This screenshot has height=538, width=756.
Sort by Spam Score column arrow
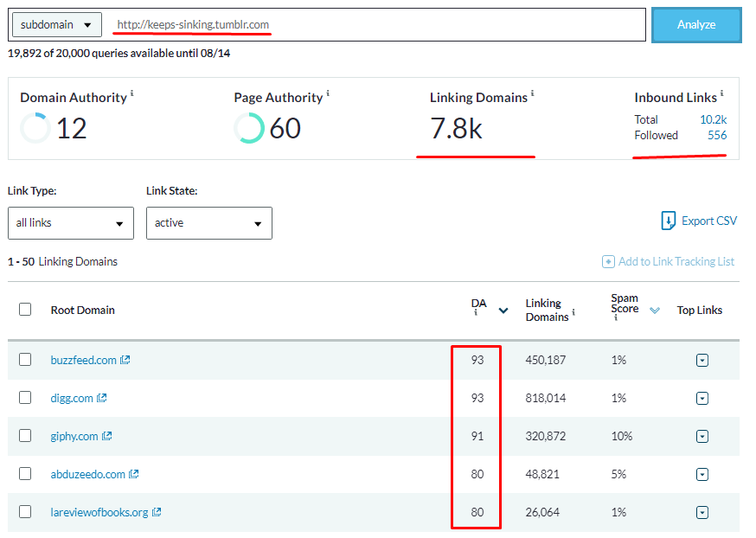(654, 310)
